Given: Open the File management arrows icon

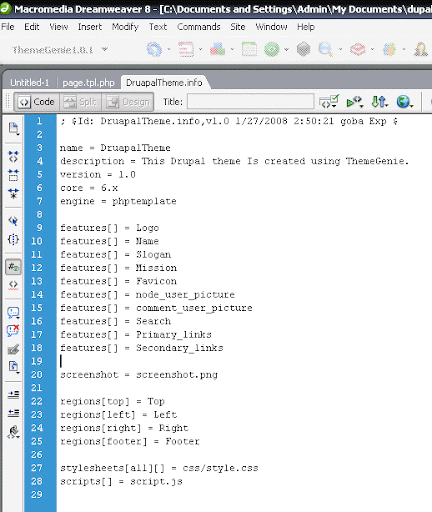Looking at the screenshot, I should [x=379, y=101].
